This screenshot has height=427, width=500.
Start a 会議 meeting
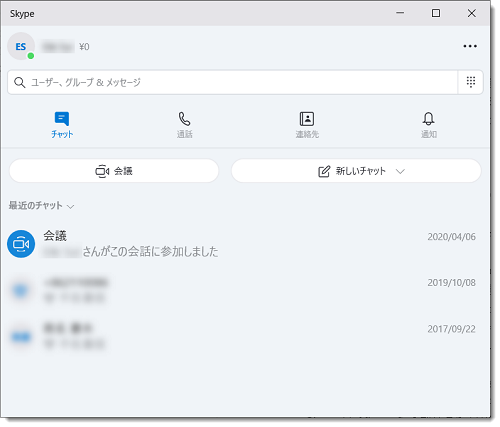(114, 171)
